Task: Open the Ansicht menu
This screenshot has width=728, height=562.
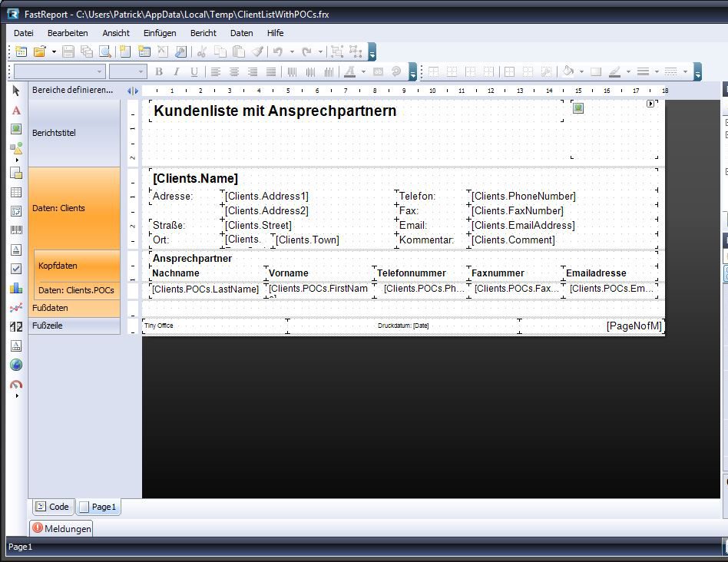Action: pyautogui.click(x=116, y=33)
